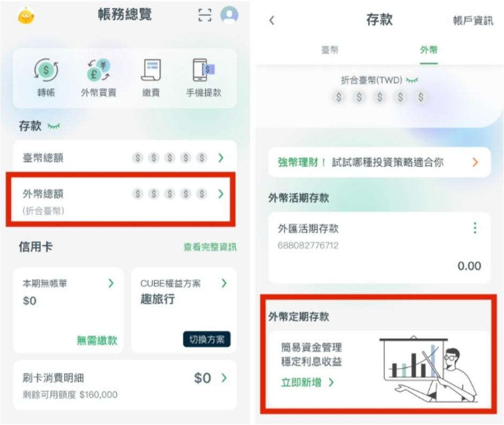Tap masked $ balance in 臺幣總額 row
The height and width of the screenshot is (425, 504).
pos(170,158)
